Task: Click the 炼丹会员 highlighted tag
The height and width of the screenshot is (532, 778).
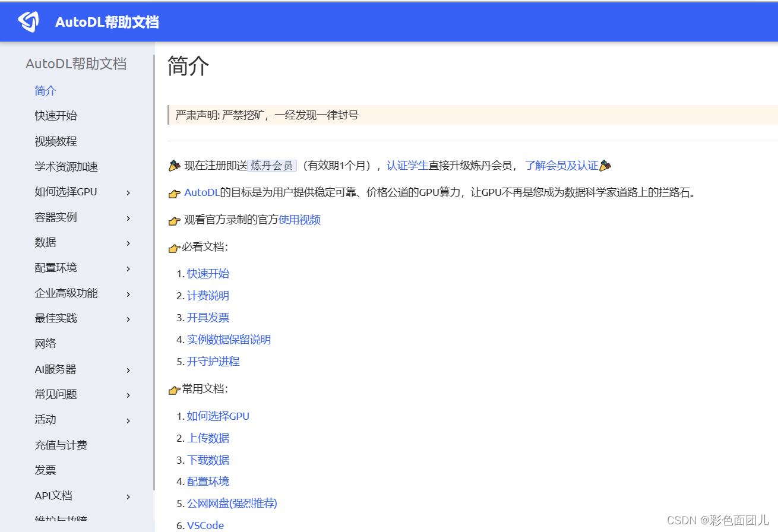Action: click(x=272, y=166)
